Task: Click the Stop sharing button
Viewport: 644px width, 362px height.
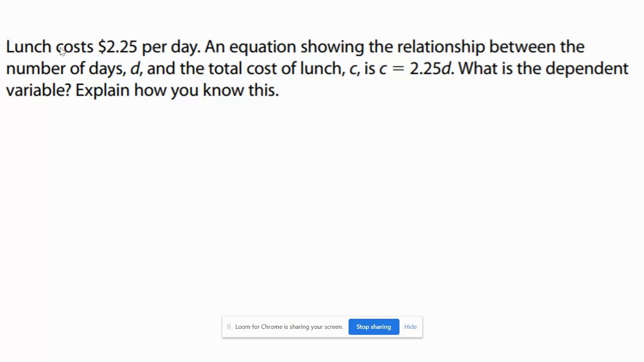Action: (x=373, y=327)
